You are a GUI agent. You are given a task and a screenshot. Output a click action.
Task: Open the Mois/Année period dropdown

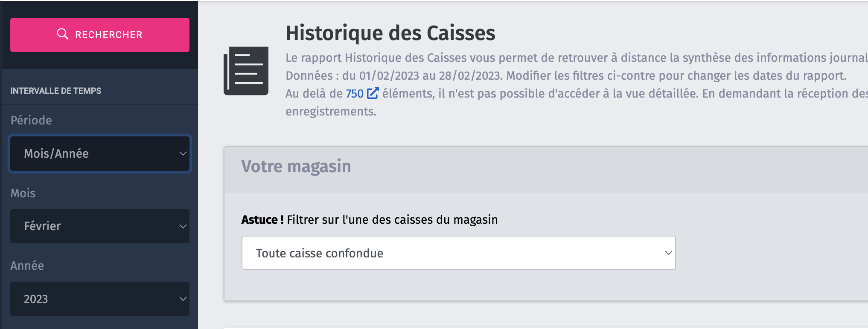100,153
